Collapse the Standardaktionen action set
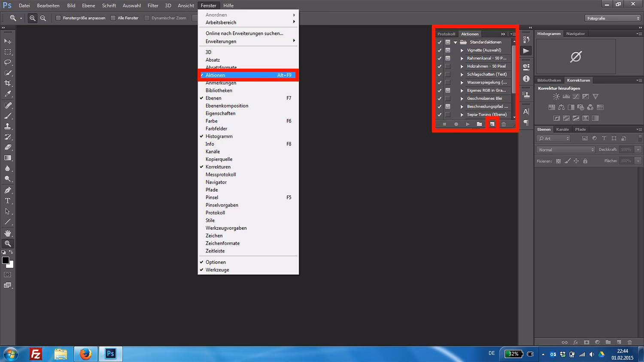 click(455, 42)
